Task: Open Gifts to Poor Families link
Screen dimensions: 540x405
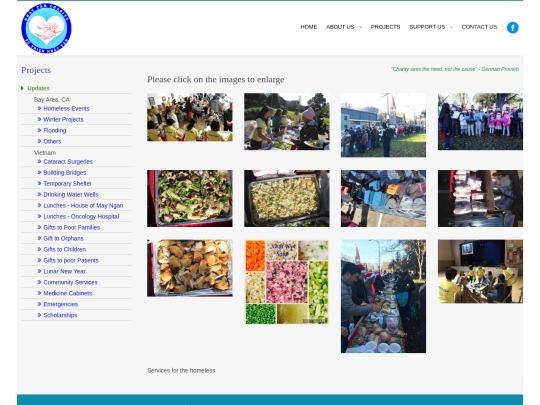Action: coord(72,228)
